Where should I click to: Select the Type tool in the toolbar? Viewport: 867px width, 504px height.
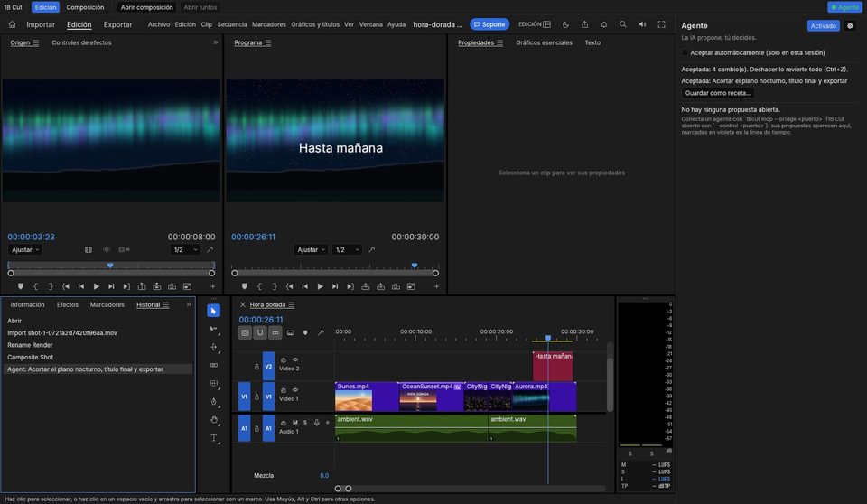click(214, 438)
